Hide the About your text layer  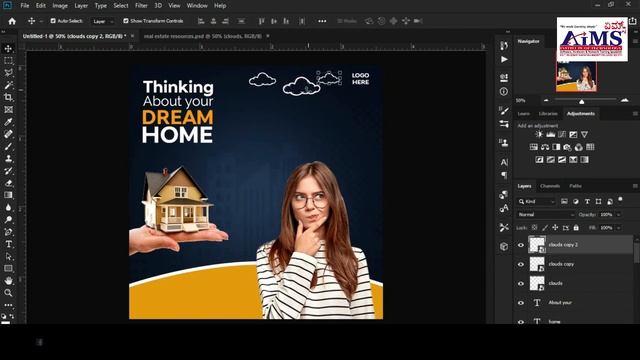(521, 302)
